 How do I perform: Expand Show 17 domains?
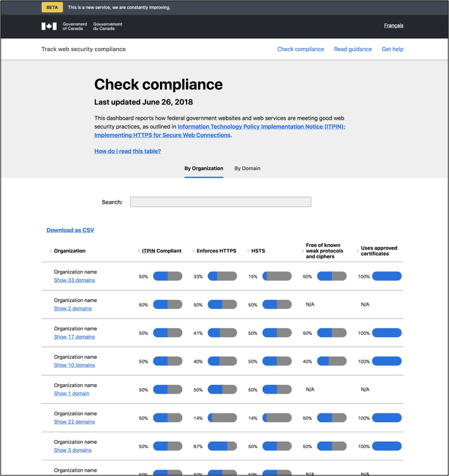point(74,337)
